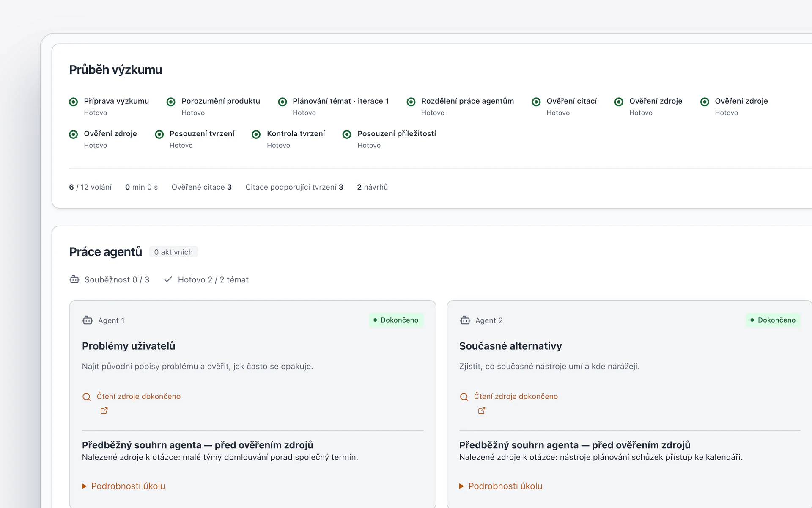The image size is (812, 508).
Task: Expand Podrobnosti úkolu for Agent 2
Action: pos(501,486)
